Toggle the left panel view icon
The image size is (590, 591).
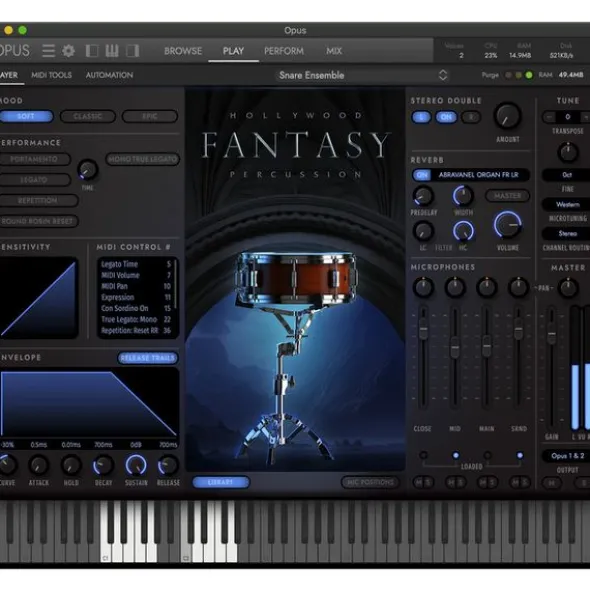(x=92, y=51)
